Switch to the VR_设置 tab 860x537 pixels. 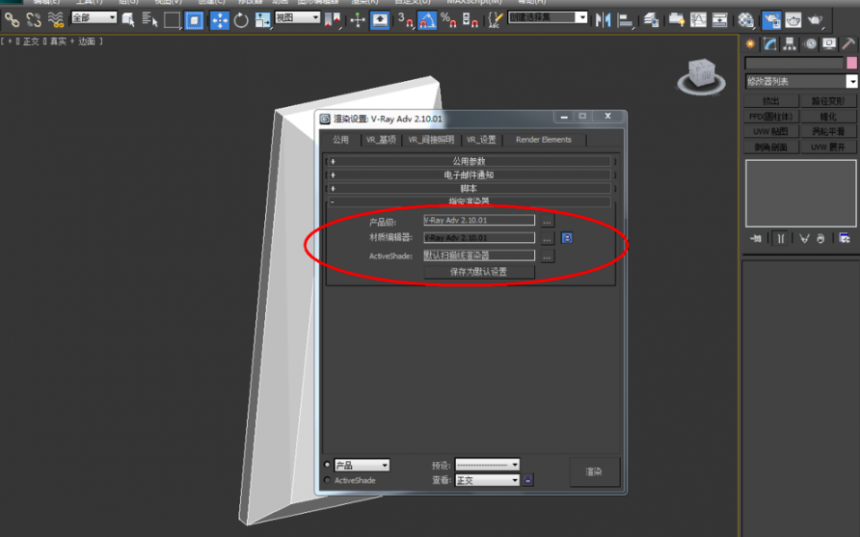pos(481,140)
